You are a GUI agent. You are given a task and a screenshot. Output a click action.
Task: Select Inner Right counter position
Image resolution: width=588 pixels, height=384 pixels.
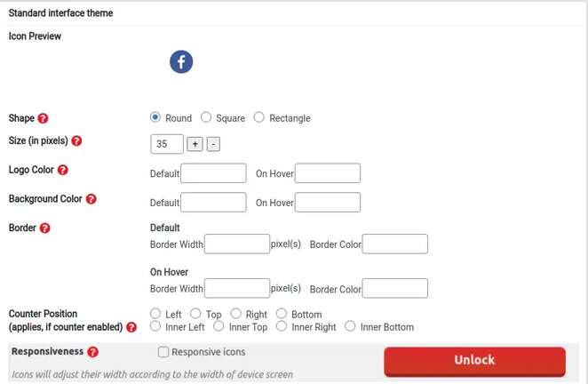point(282,326)
